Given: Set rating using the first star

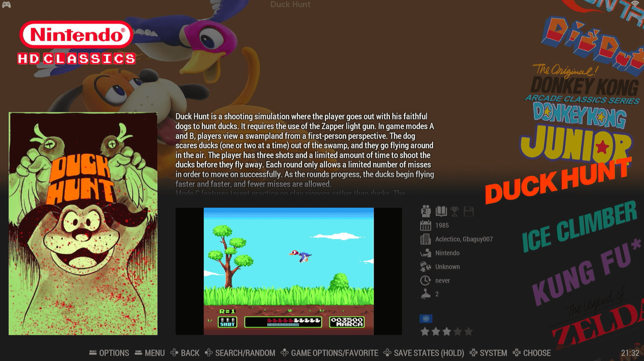Looking at the screenshot, I should (x=425, y=332).
